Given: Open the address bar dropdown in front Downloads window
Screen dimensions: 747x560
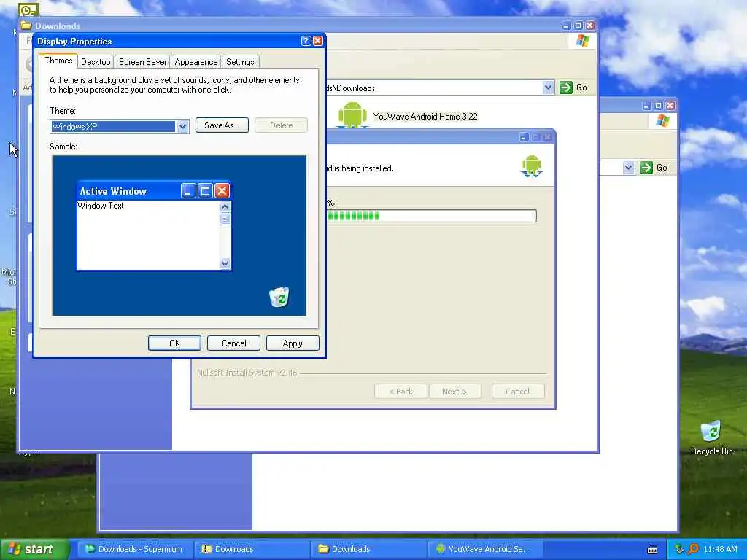Looking at the screenshot, I should coord(548,87).
